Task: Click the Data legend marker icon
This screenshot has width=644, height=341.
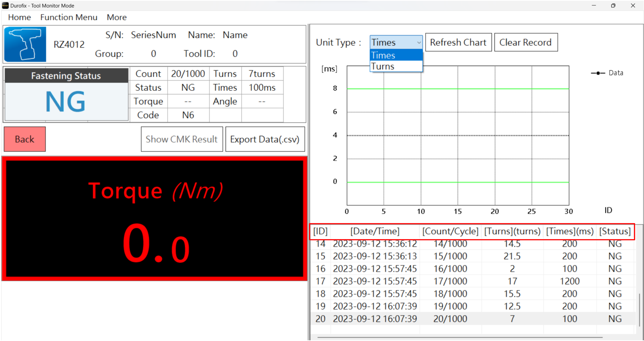Action: coord(598,73)
